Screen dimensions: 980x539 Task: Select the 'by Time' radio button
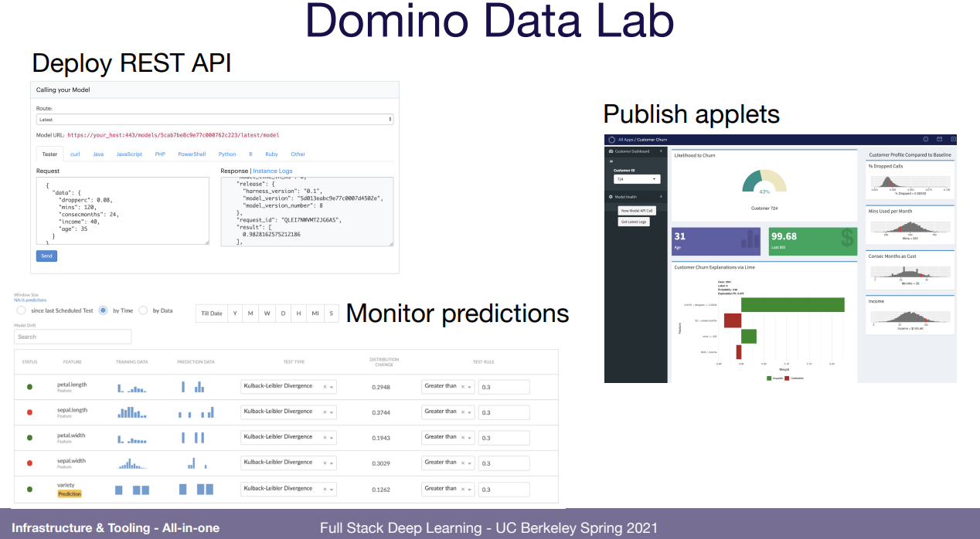click(x=103, y=310)
